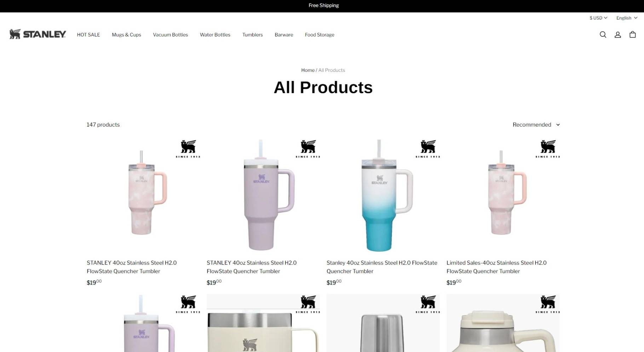Open the Recommended sort dropdown

(536, 125)
